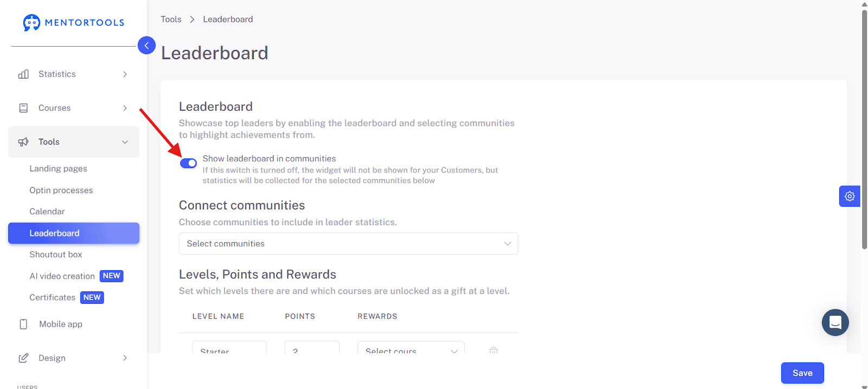Toggle Show leaderboard in communities switch
Image resolution: width=868 pixels, height=389 pixels.
188,163
